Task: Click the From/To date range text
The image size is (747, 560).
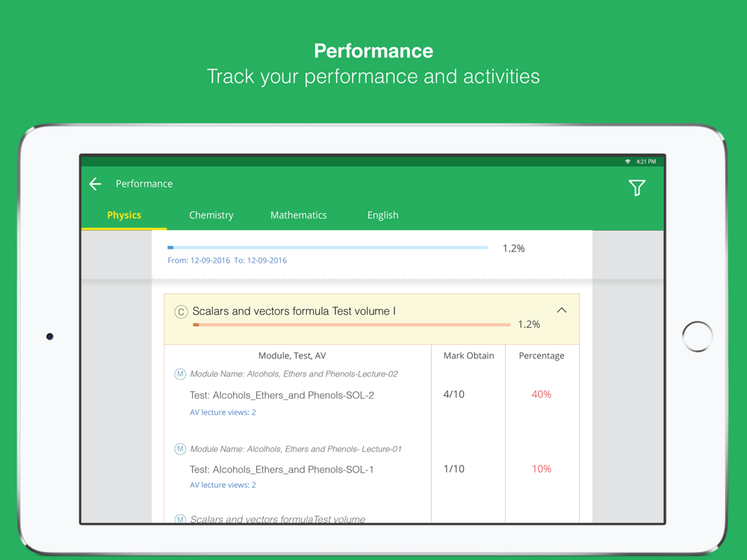Action: pyautogui.click(x=227, y=261)
